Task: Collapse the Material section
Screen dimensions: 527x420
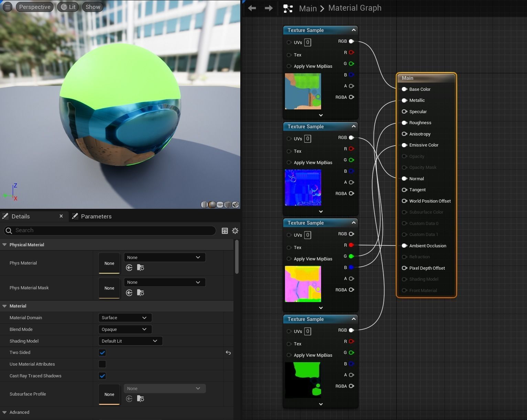Action: coord(4,306)
